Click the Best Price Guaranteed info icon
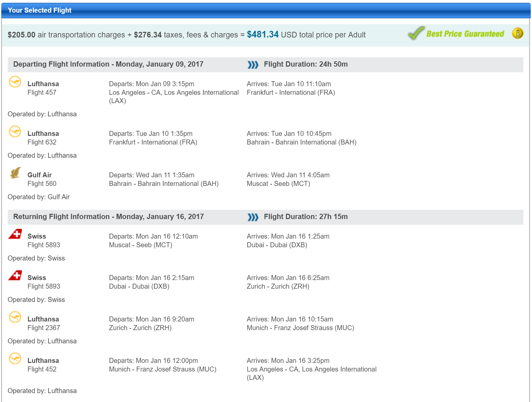532x402 pixels. coord(517,33)
